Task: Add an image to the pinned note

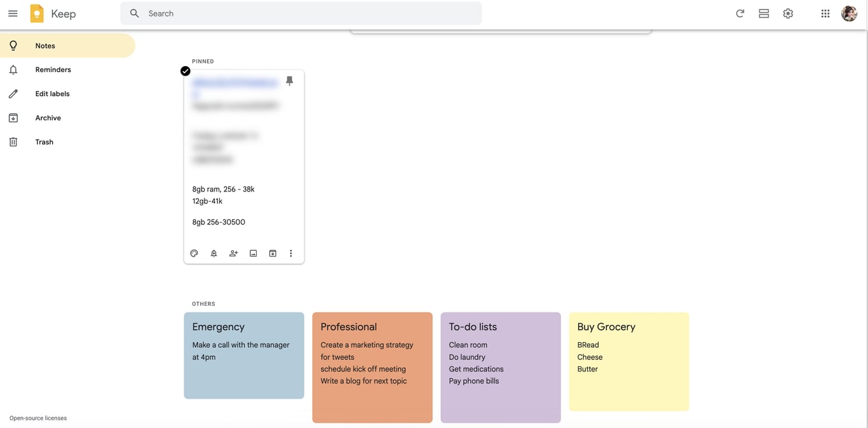Action: [253, 252]
